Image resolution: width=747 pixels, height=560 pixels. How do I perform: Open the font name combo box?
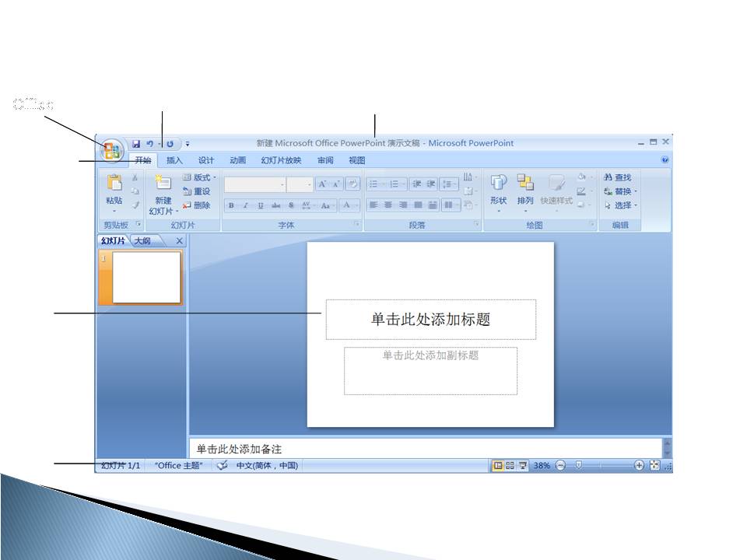pos(255,184)
